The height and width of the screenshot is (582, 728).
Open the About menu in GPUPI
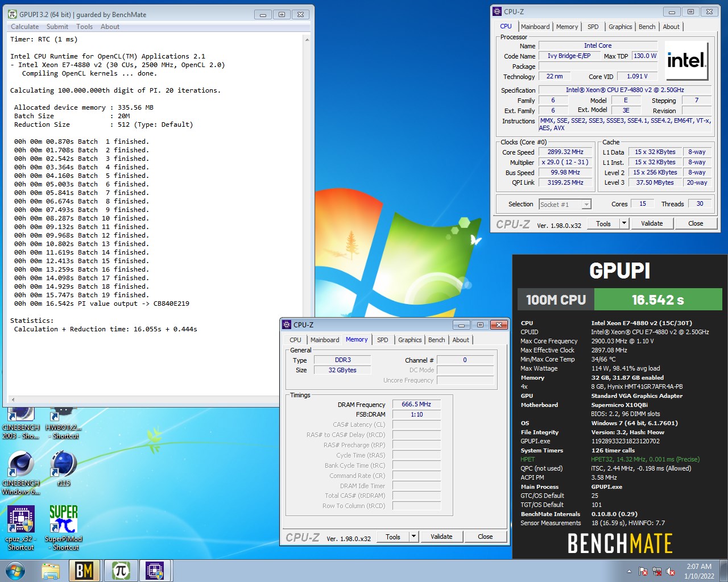click(110, 27)
